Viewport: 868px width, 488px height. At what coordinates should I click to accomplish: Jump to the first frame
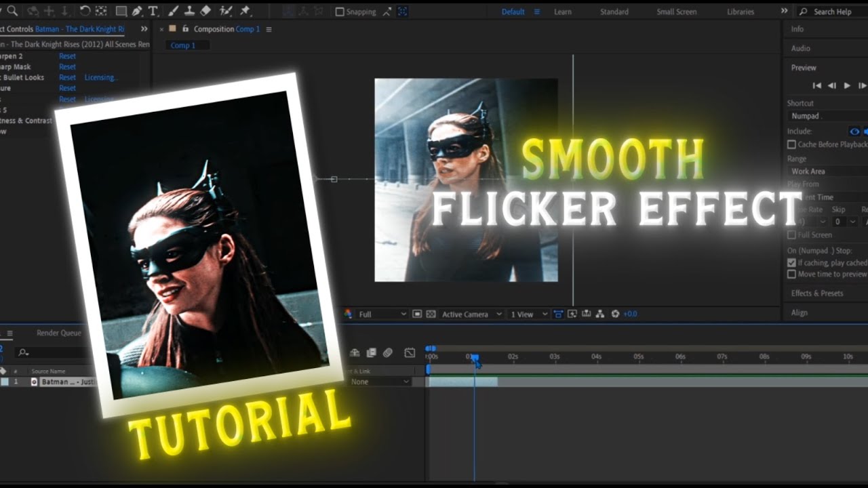coord(817,85)
